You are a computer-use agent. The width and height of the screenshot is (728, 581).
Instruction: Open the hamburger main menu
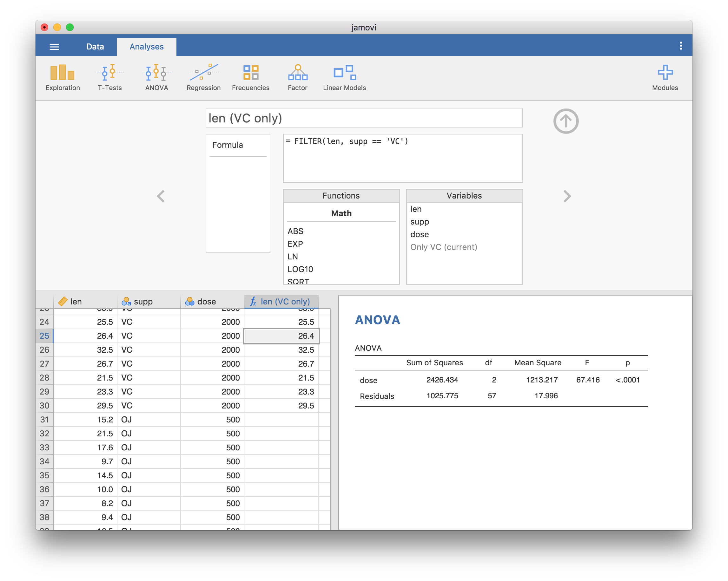tap(54, 47)
